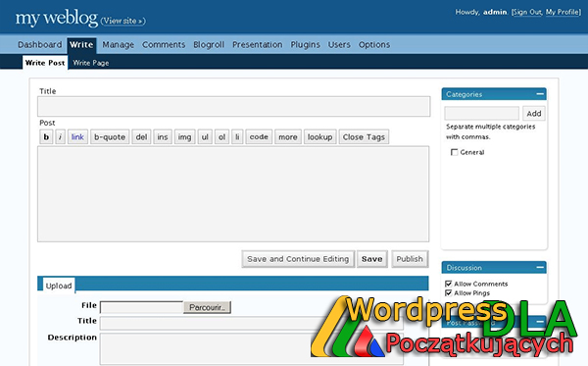Uncheck Allow Pings

click(448, 292)
